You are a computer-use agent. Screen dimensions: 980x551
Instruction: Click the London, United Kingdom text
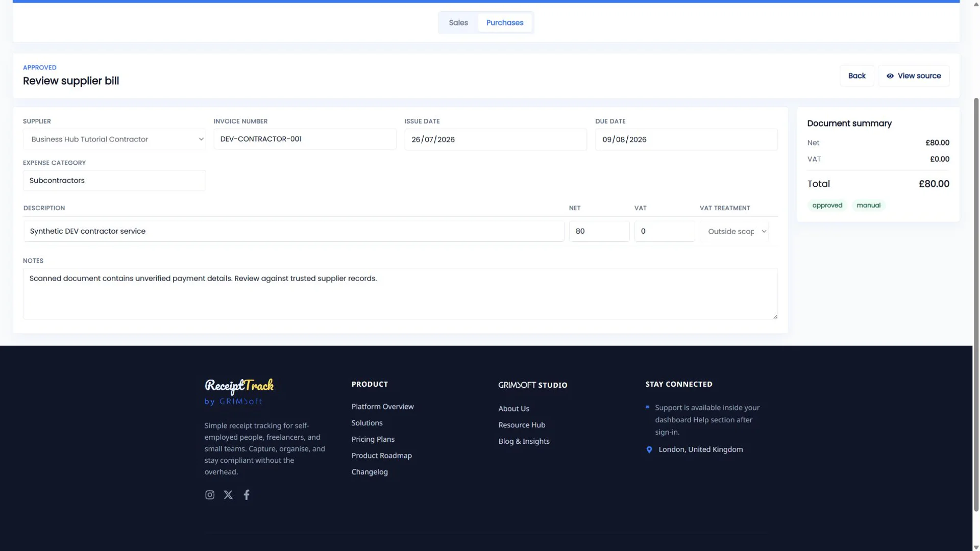(x=700, y=449)
